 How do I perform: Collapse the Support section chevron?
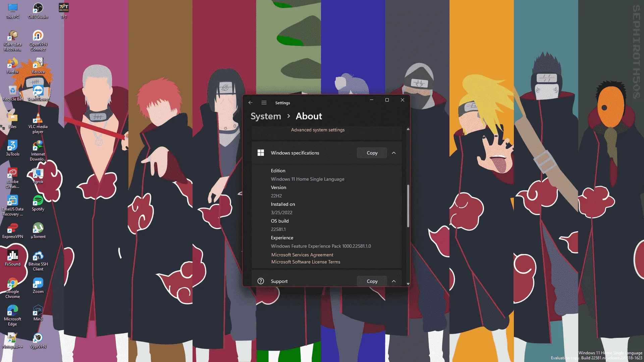coord(394,281)
